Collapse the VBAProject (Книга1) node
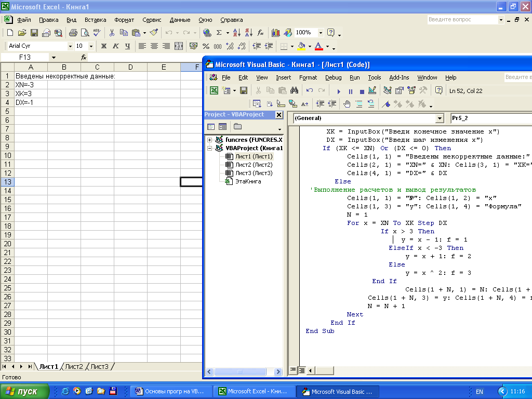Viewport: 532px width, 399px height. coord(210,148)
